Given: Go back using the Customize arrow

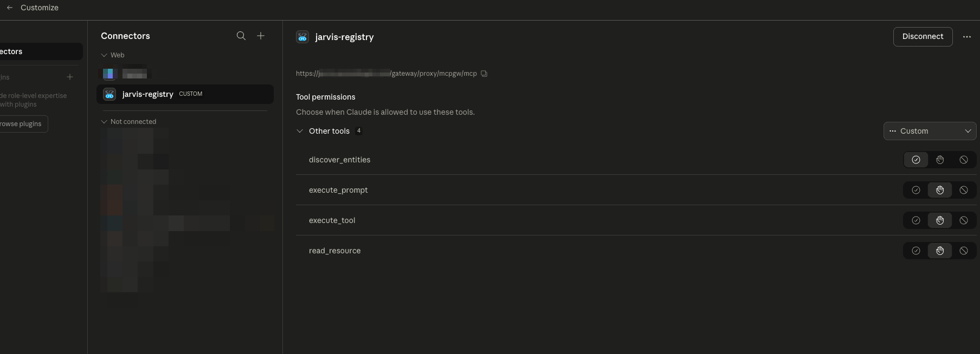Looking at the screenshot, I should tap(10, 8).
